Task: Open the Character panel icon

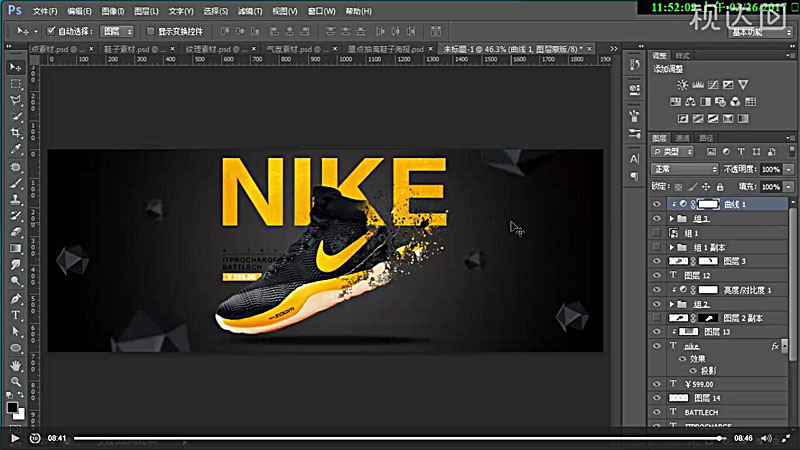Action: point(634,159)
